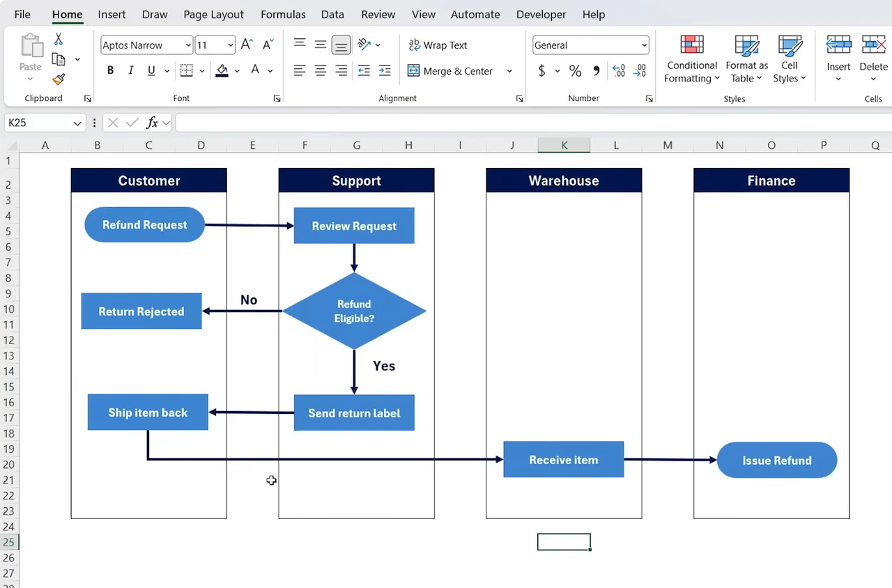This screenshot has height=588, width=892.
Task: Open the File tab
Action: (x=22, y=14)
